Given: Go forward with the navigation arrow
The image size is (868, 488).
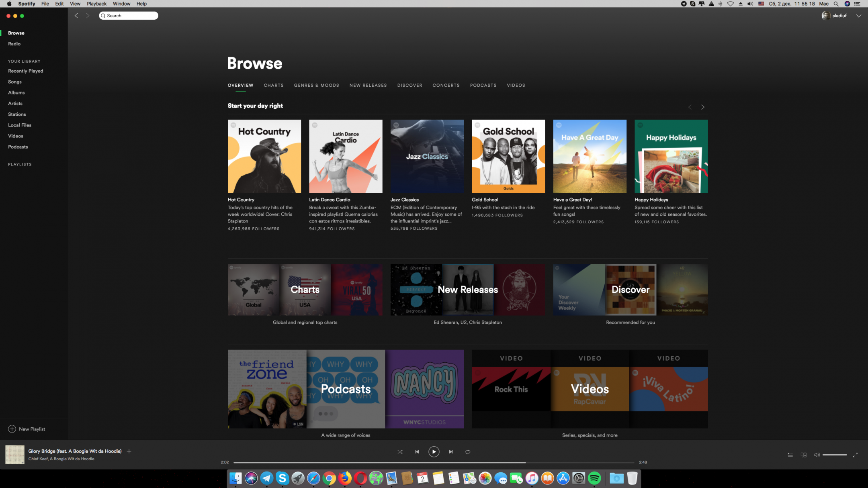Looking at the screenshot, I should coord(88,16).
